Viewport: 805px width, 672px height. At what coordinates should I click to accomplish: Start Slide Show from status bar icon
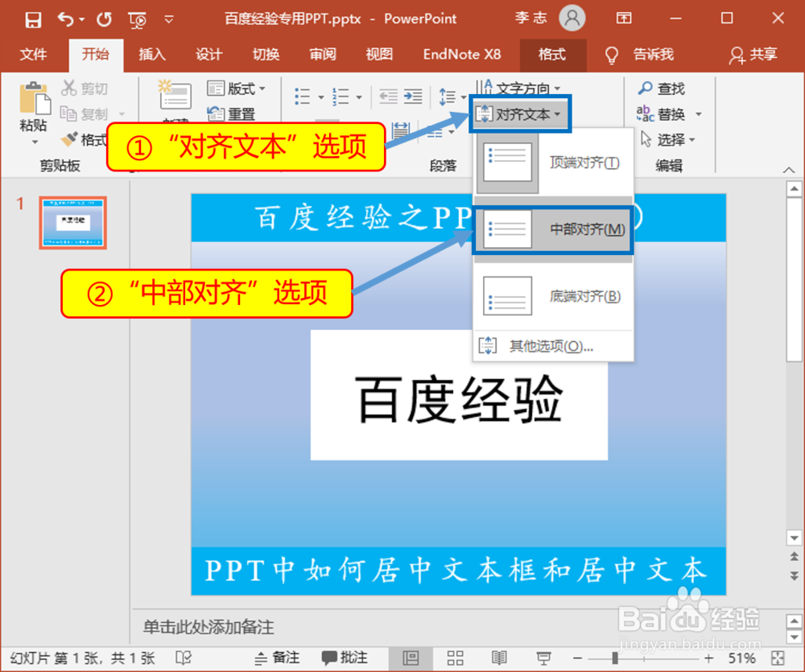(x=543, y=658)
